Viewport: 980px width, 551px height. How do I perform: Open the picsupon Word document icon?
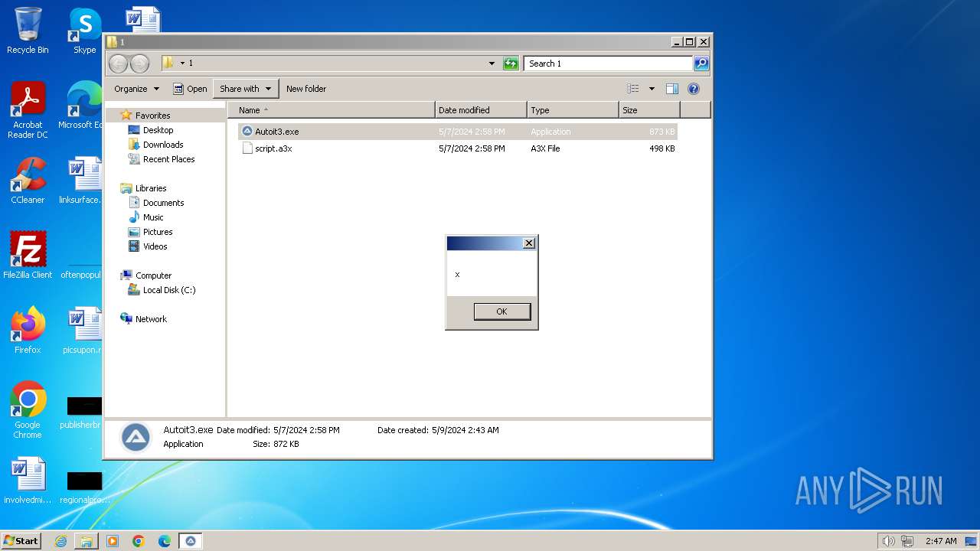tap(83, 330)
